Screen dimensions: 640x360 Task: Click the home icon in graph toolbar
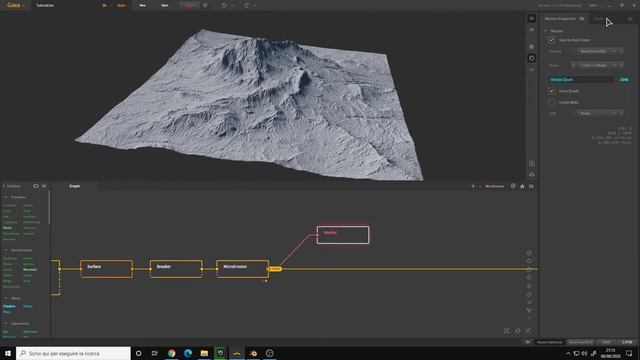coord(522,186)
